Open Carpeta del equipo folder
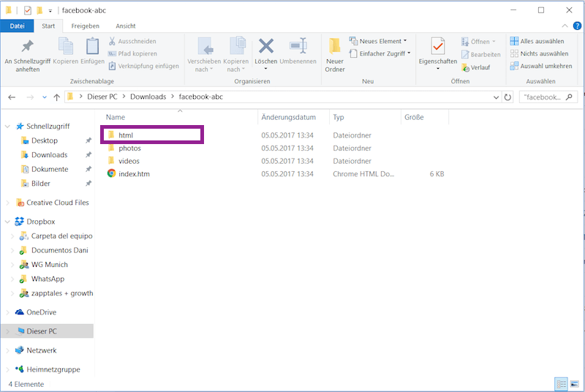The width and height of the screenshot is (585, 392). (x=61, y=235)
